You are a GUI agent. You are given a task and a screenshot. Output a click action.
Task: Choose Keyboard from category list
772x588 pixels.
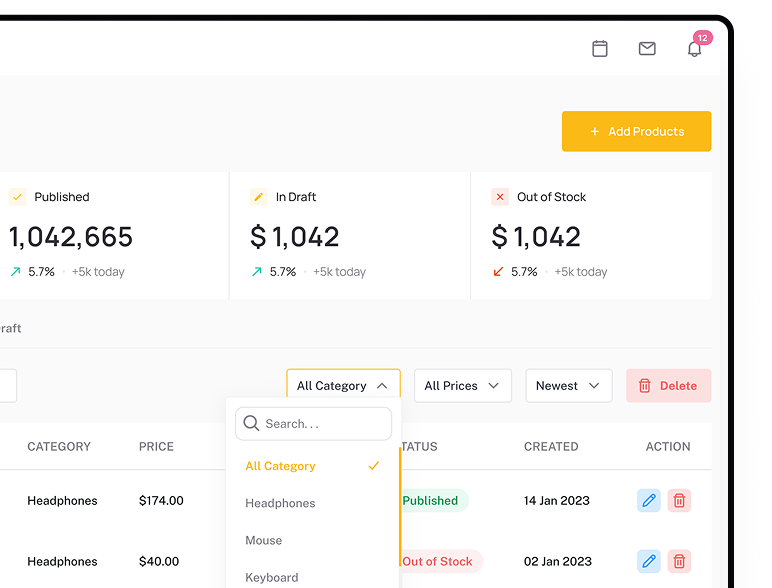(272, 577)
